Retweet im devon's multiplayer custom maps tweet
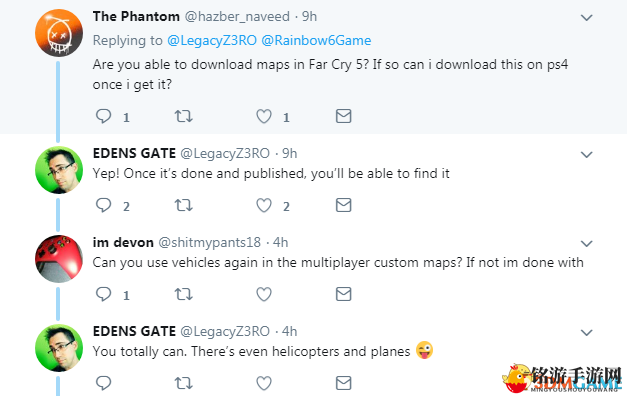 point(184,294)
